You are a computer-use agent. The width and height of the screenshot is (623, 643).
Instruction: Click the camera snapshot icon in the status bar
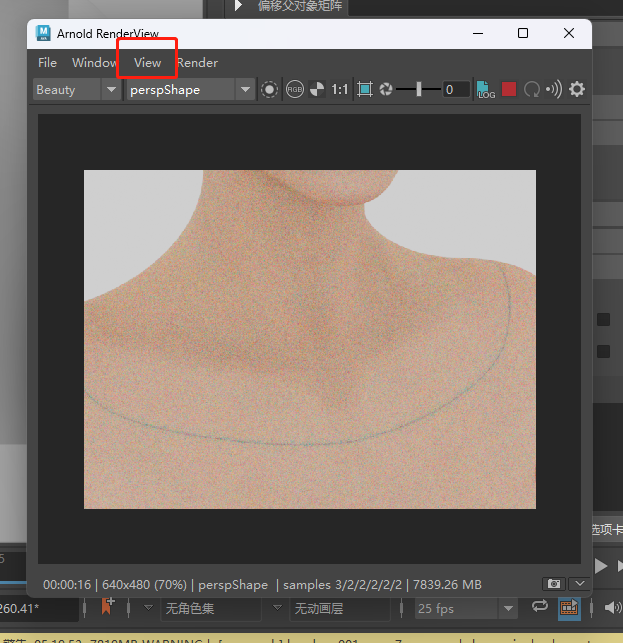pyautogui.click(x=554, y=584)
